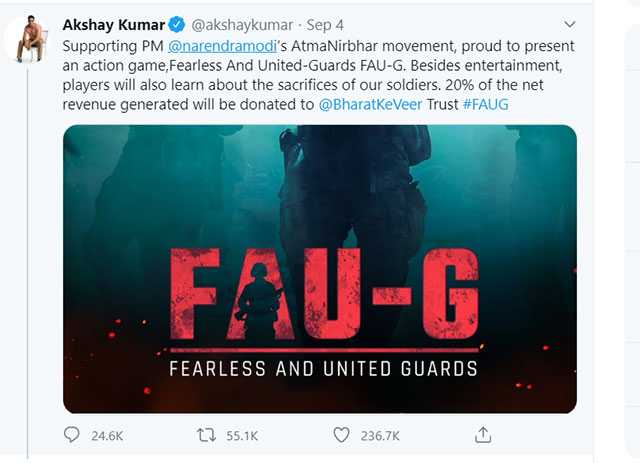Click the blue verified badge
Image resolution: width=640 pixels, height=463 pixels.
click(177, 25)
